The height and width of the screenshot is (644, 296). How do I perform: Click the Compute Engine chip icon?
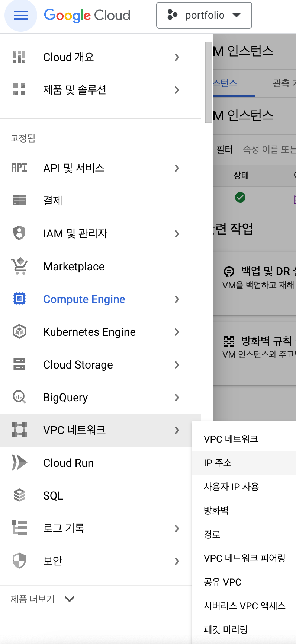point(19,299)
